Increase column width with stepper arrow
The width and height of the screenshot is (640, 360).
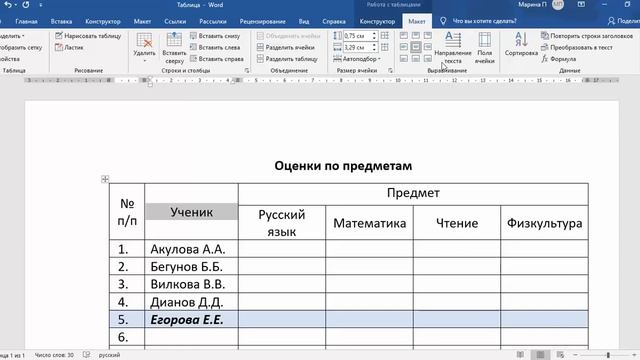tap(374, 45)
